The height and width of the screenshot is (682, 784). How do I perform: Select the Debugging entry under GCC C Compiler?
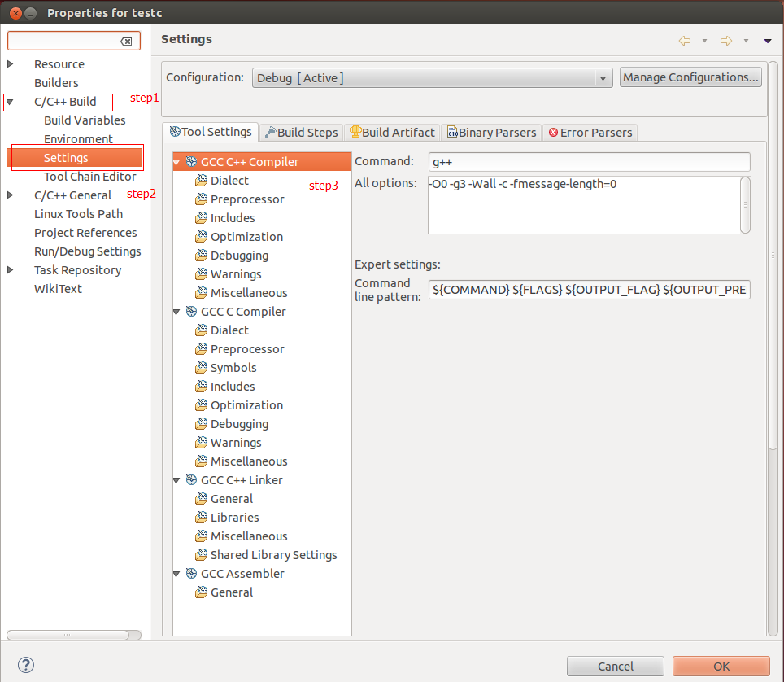pos(239,424)
